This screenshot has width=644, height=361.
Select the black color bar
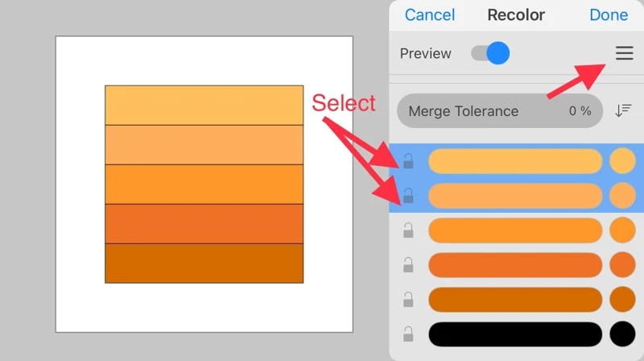click(515, 334)
